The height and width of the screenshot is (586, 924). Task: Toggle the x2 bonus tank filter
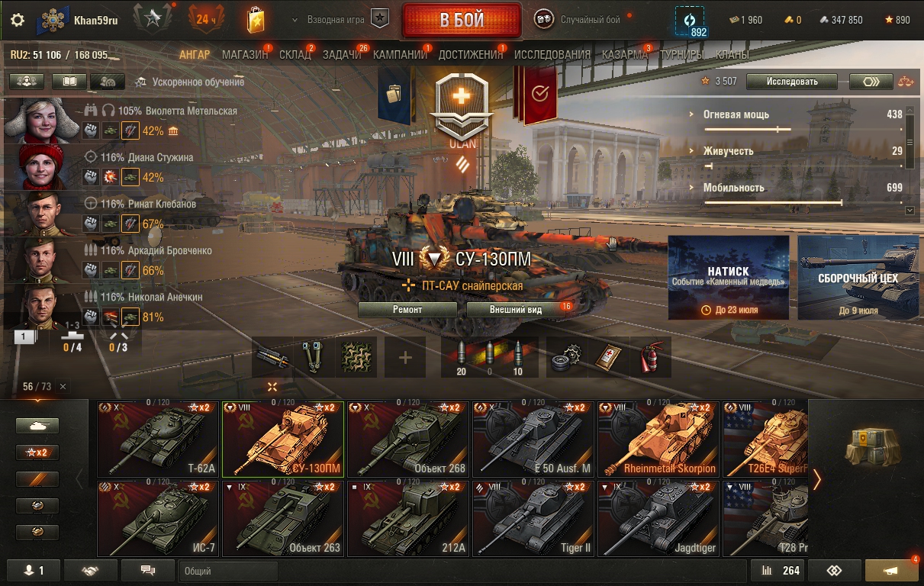37,452
